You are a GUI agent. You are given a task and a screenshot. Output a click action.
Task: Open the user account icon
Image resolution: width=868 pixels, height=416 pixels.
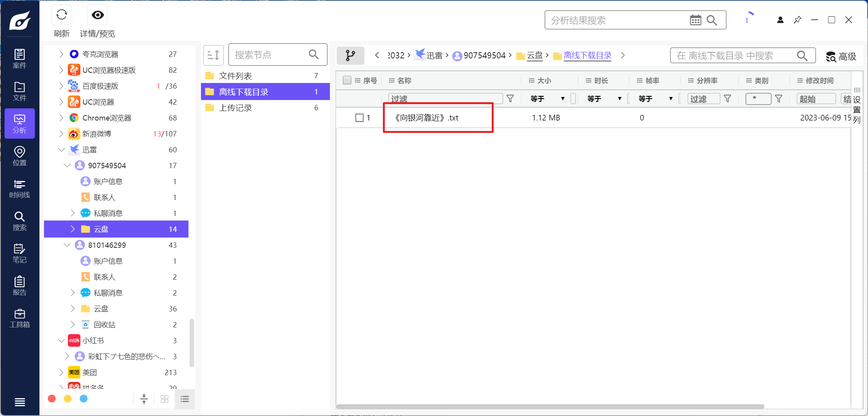click(x=780, y=20)
